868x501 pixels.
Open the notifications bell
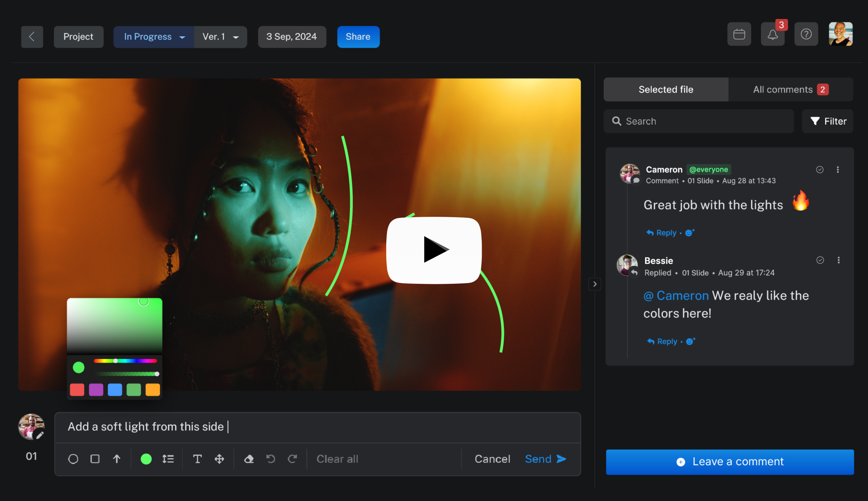click(x=772, y=34)
